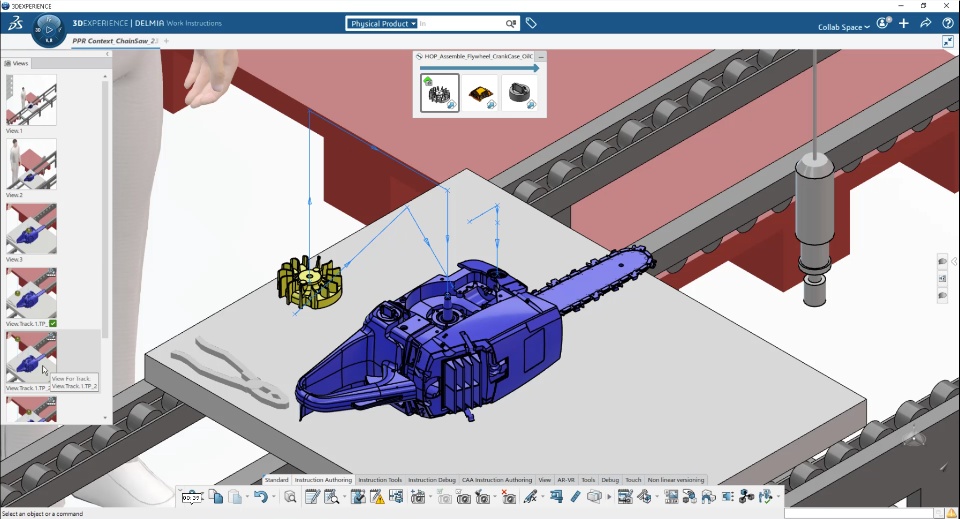Click the grey 3D cube icon
This screenshot has height=519, width=960.
click(x=594, y=497)
